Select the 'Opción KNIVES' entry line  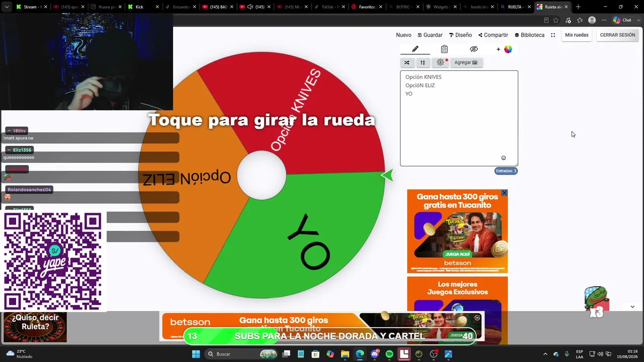coord(423,77)
